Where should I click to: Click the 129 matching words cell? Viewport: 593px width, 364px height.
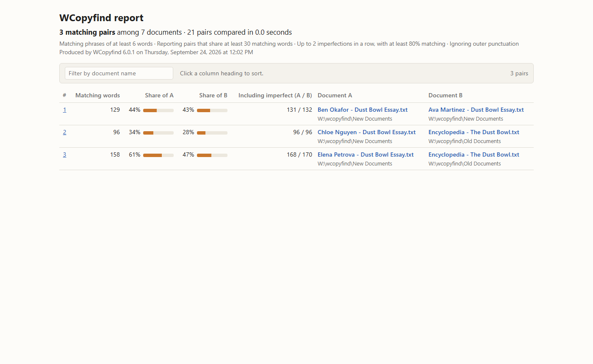115,110
